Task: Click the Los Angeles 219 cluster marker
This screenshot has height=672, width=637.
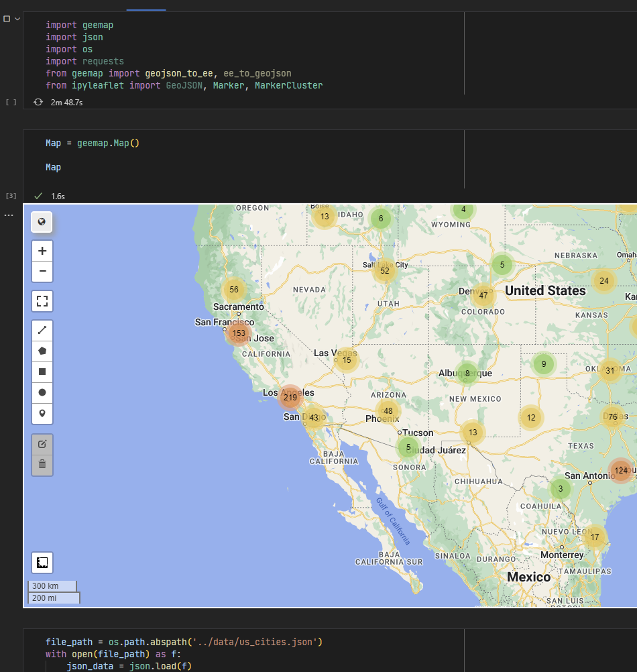Action: [290, 397]
